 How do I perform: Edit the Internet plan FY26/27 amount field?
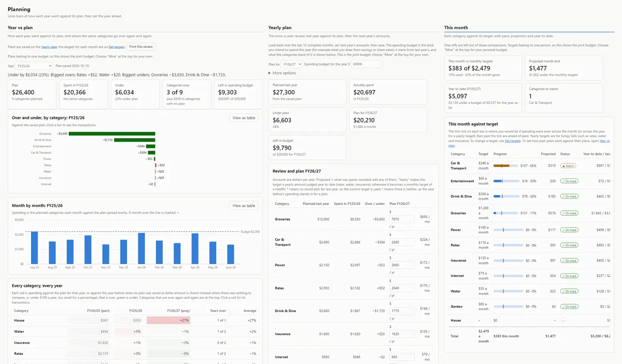coord(402,357)
